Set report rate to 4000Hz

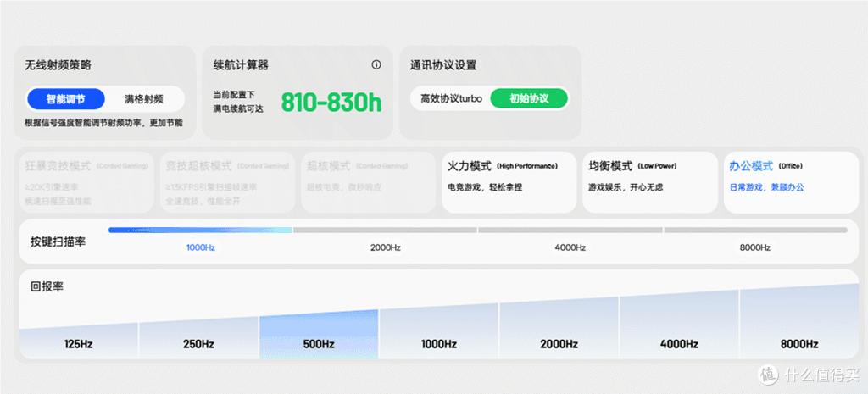tap(679, 325)
